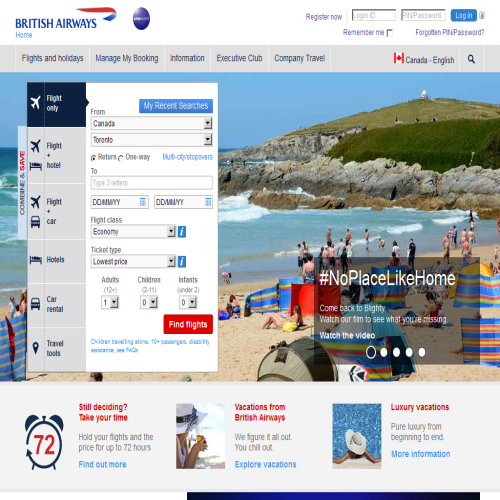Switch to the Travel tools tab
This screenshot has height=500, width=500.
(56, 349)
